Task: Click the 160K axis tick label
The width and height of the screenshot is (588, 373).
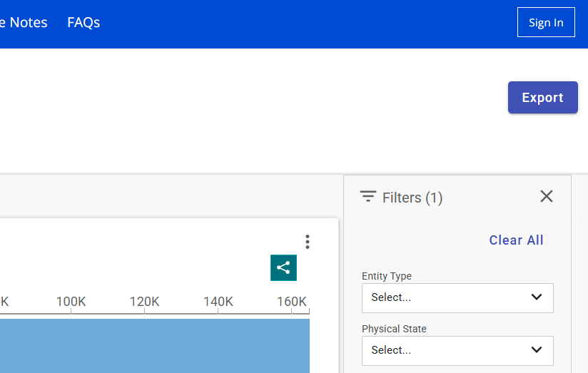Action: tap(291, 302)
